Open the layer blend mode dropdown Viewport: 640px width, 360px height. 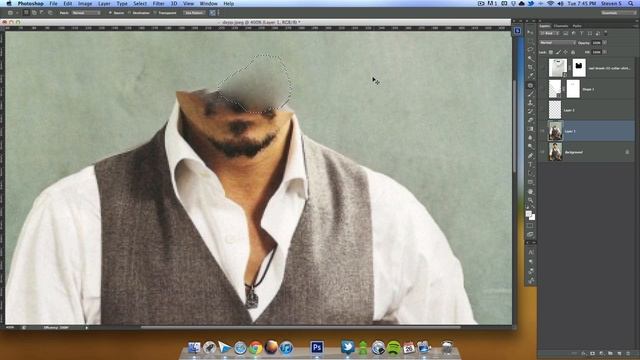557,42
